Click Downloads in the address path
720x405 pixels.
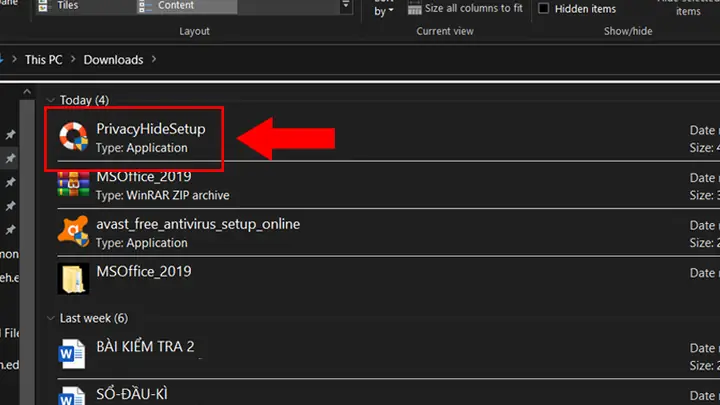pyautogui.click(x=113, y=60)
